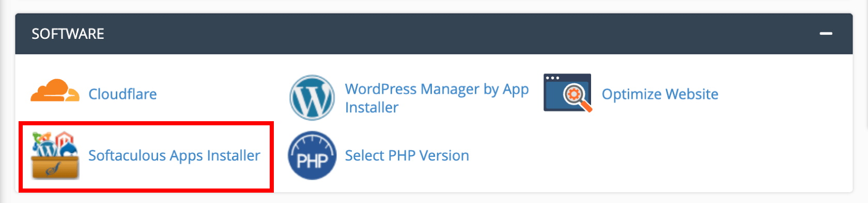The width and height of the screenshot is (868, 203).
Task: Open Softaculous Apps Installer link
Action: click(x=174, y=156)
